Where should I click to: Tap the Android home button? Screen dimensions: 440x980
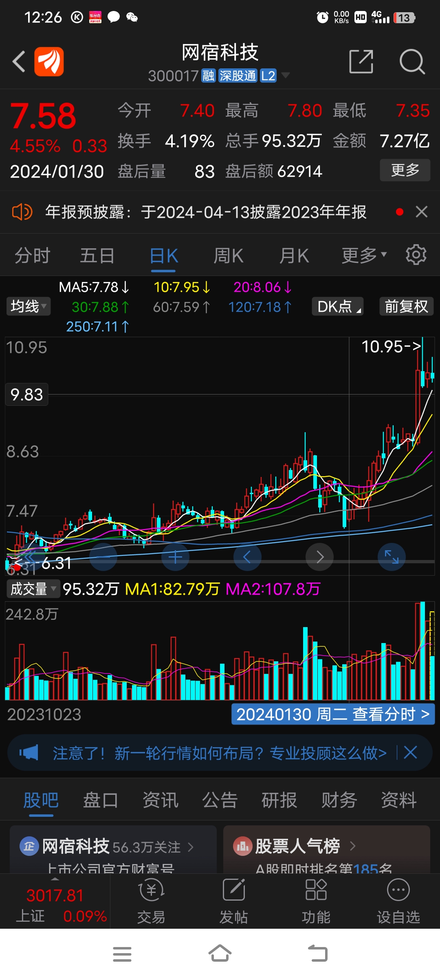point(220,954)
